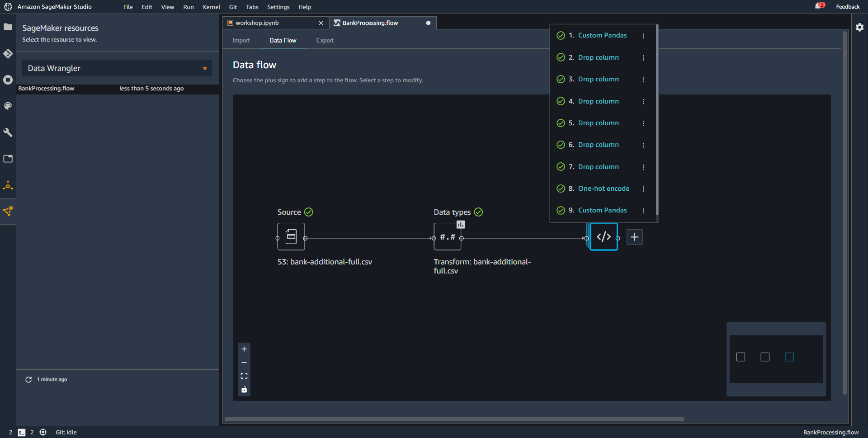Select the Data types transform node
This screenshot has width=868, height=438.
[448, 236]
